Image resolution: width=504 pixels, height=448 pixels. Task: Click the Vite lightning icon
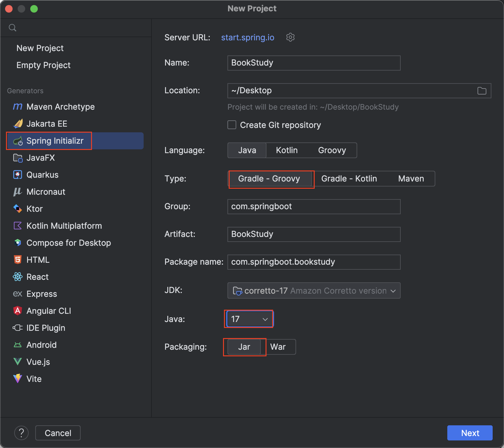[x=18, y=379]
